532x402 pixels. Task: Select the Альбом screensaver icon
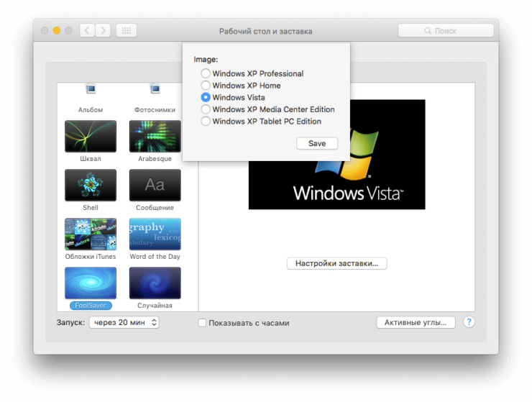coord(91,89)
